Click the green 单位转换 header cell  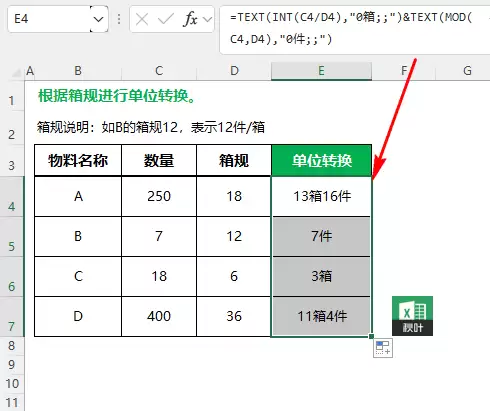click(321, 160)
